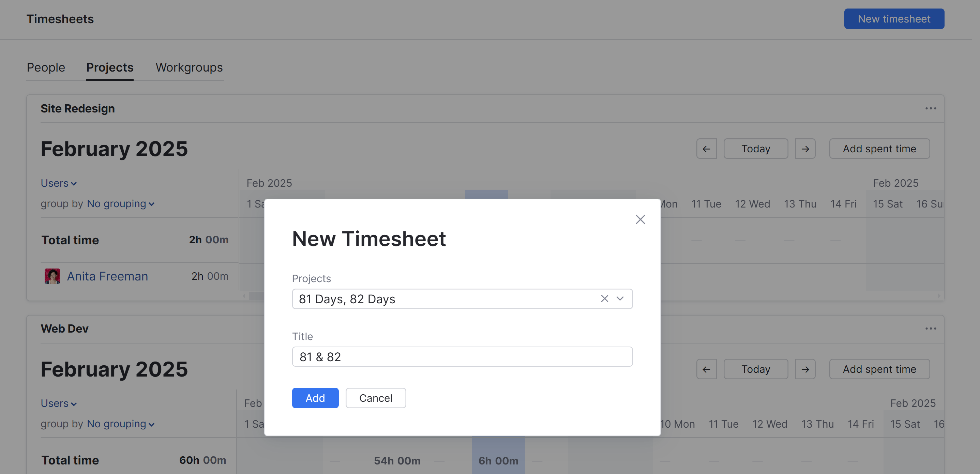The width and height of the screenshot is (980, 474).
Task: Open Anita Freeman's timesheet entry
Action: (x=108, y=276)
